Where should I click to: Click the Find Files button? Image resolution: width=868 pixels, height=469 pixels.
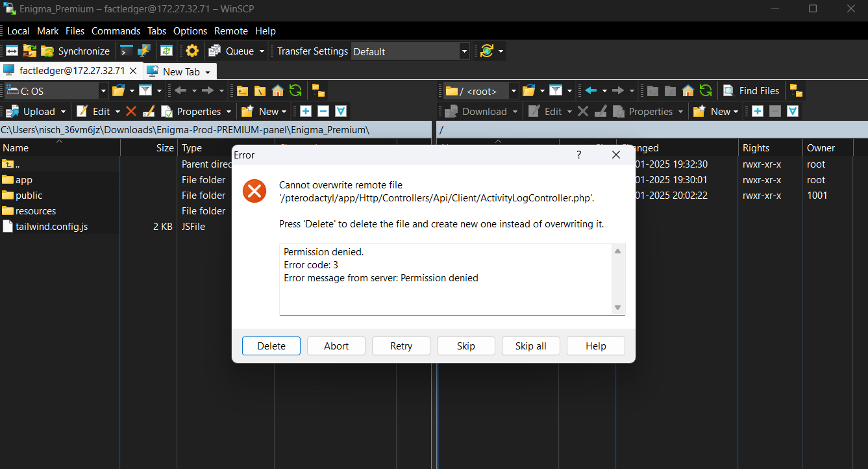click(751, 91)
